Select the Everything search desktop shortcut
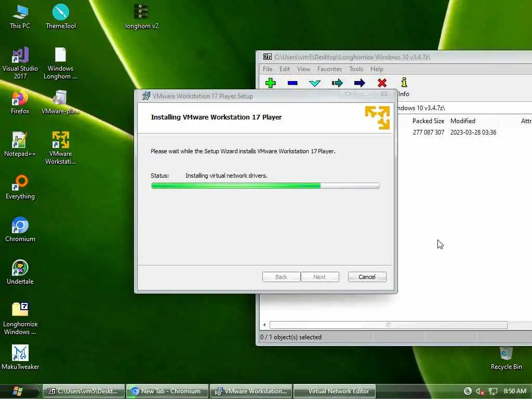The width and height of the screenshot is (532, 399). pos(20,187)
